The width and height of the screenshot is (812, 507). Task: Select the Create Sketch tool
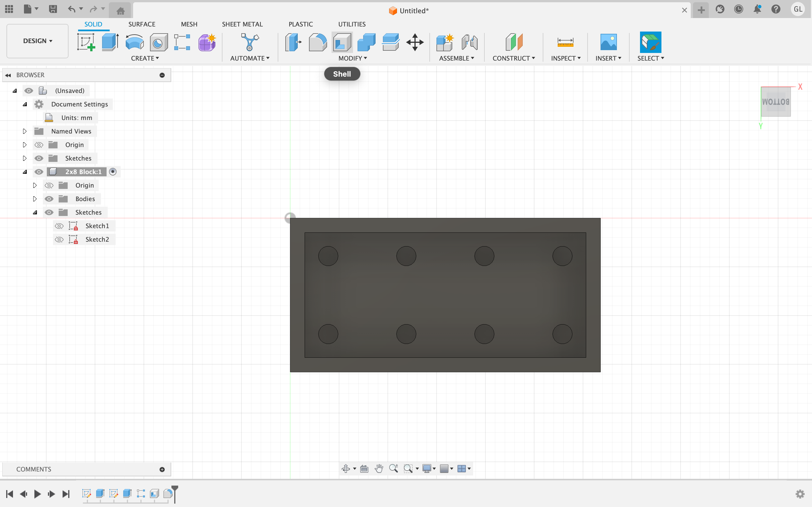(x=86, y=42)
